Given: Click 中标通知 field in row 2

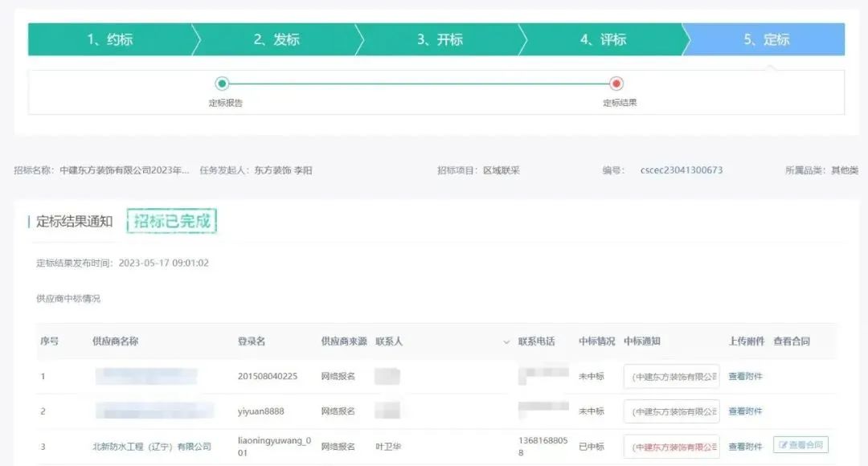Looking at the screenshot, I should click(671, 411).
